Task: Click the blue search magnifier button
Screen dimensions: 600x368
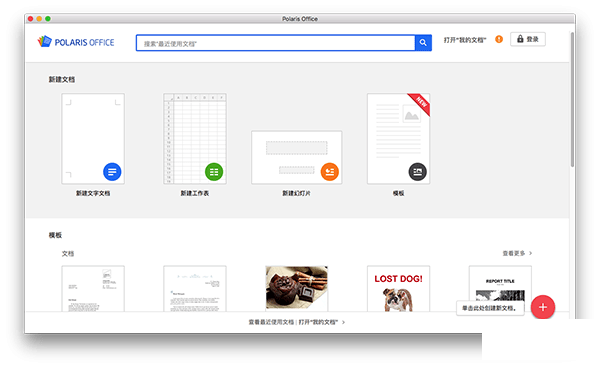Action: pyautogui.click(x=423, y=42)
